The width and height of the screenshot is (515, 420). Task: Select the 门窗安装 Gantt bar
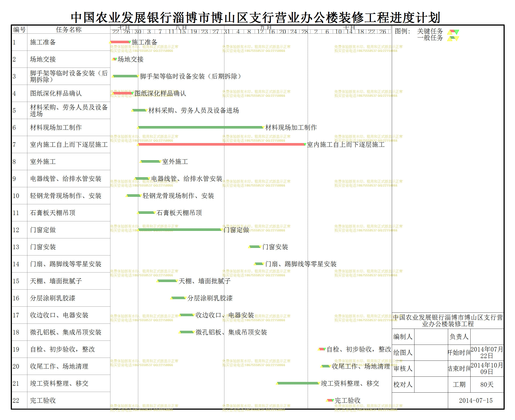click(255, 246)
